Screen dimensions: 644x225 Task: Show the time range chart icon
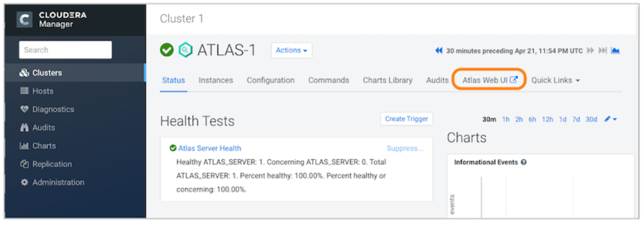coord(615,51)
